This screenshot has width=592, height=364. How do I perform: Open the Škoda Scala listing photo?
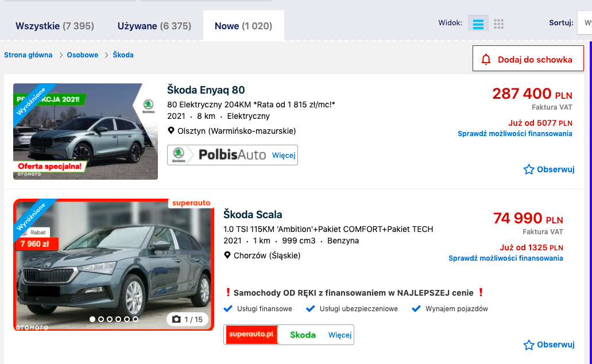114,265
